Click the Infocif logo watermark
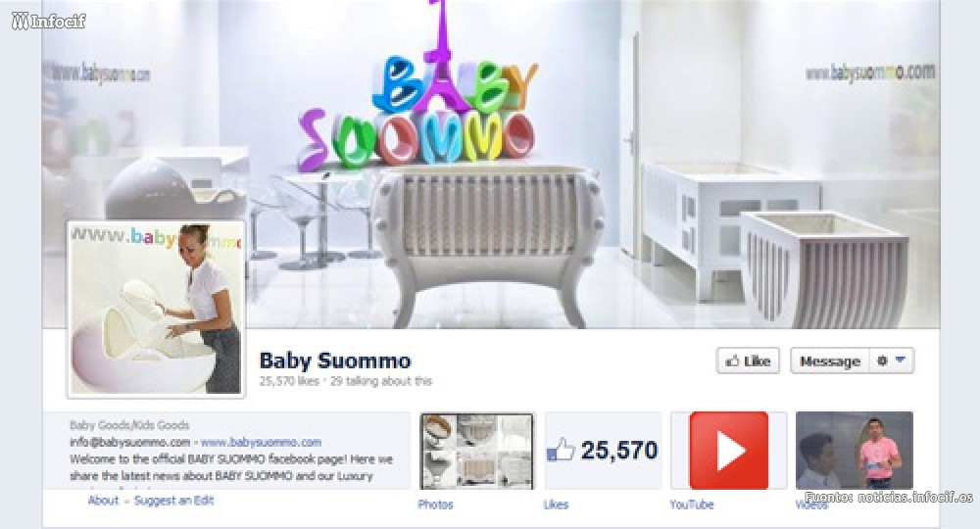 (x=48, y=21)
